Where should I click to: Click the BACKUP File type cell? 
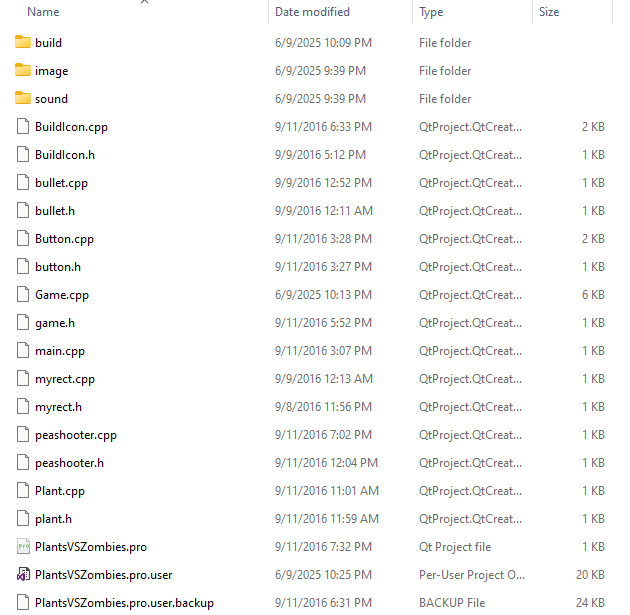click(x=452, y=603)
